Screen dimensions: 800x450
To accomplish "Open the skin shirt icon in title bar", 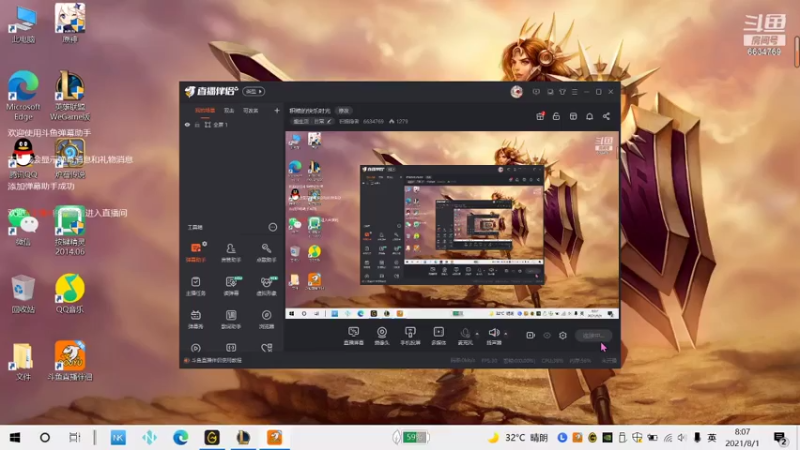I will tap(562, 92).
